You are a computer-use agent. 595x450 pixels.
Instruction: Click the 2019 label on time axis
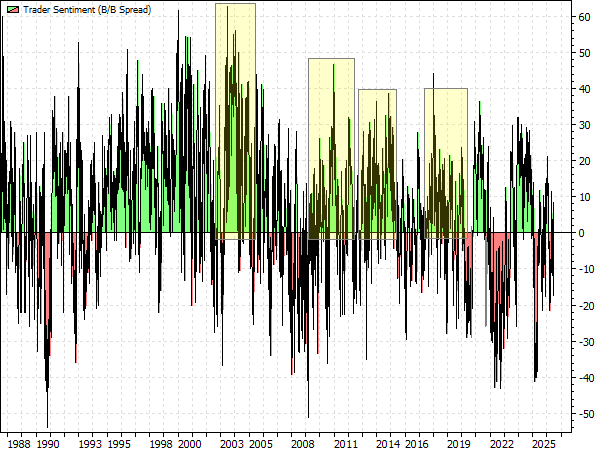458,444
